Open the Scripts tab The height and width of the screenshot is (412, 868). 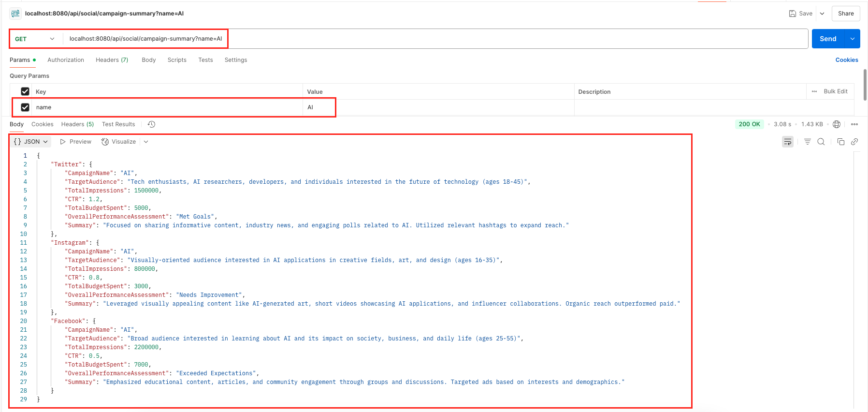177,60
